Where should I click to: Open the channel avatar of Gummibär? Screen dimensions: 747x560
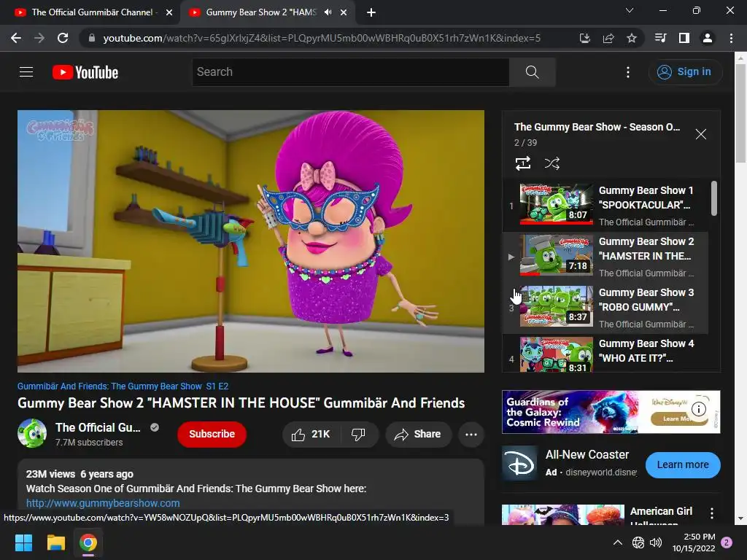tap(32, 433)
